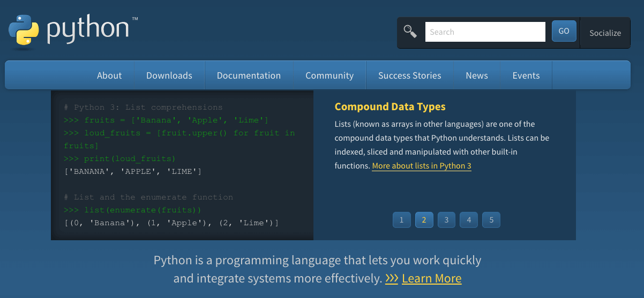The height and width of the screenshot is (298, 644).
Task: Click the 'Compound Data Types' heading
Action: click(x=390, y=106)
